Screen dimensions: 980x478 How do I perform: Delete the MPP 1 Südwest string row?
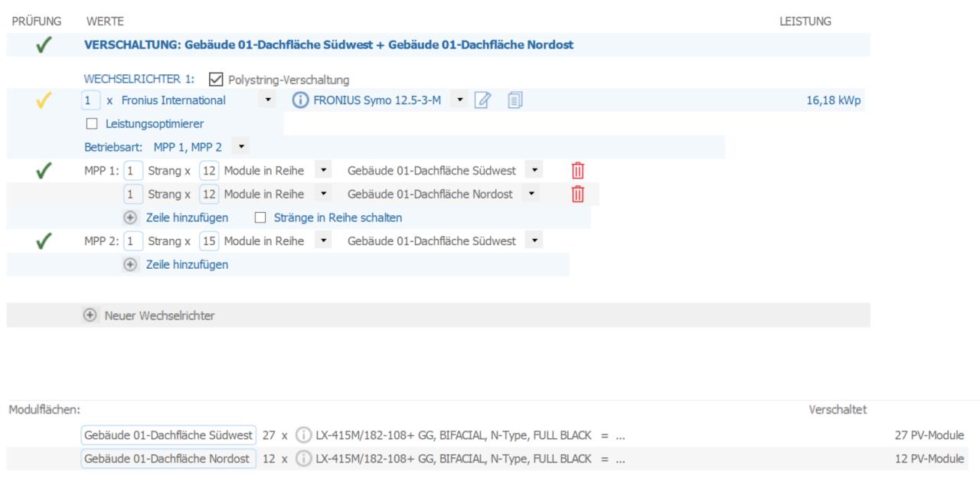coord(579,171)
